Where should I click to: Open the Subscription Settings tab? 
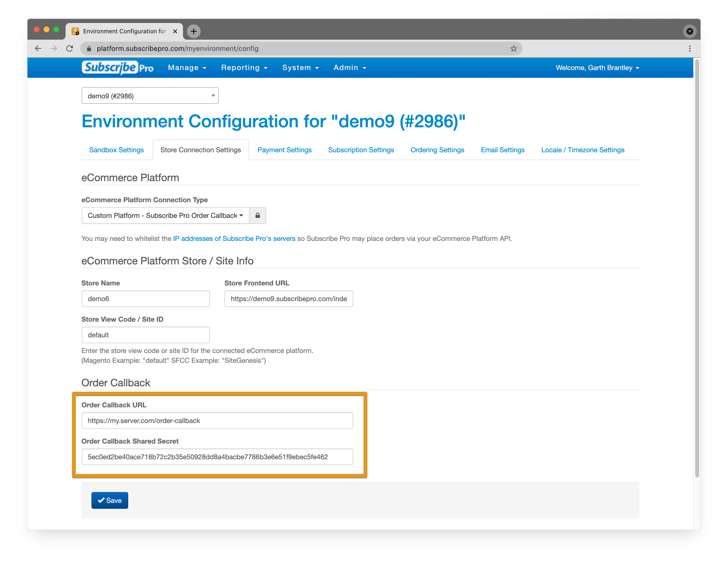pyautogui.click(x=361, y=150)
